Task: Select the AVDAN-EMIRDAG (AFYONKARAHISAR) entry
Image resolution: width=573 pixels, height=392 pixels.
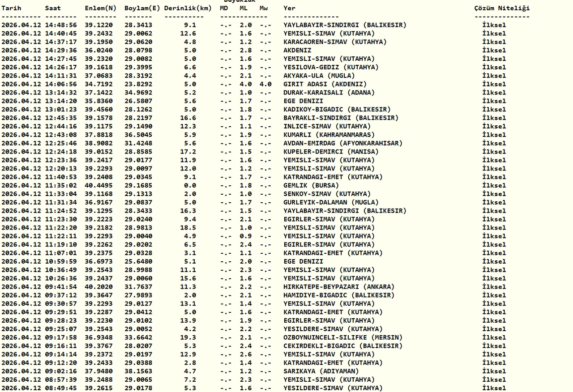Action: tap(343, 143)
